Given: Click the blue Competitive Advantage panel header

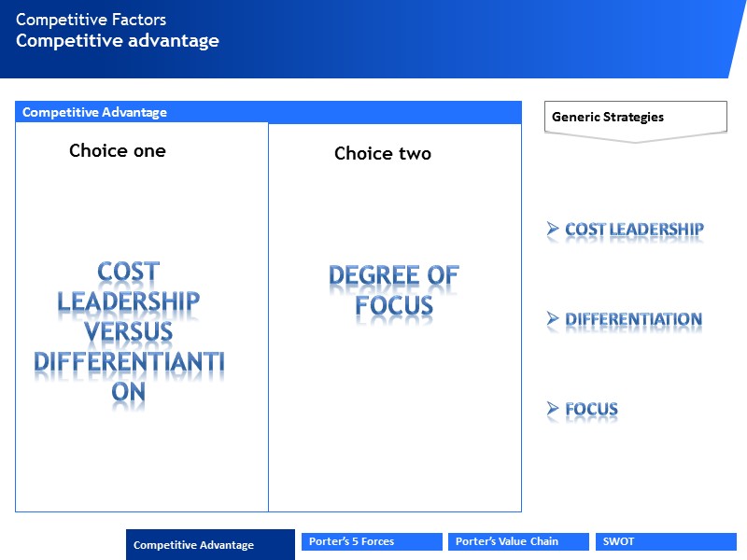Looking at the screenshot, I should coord(268,112).
